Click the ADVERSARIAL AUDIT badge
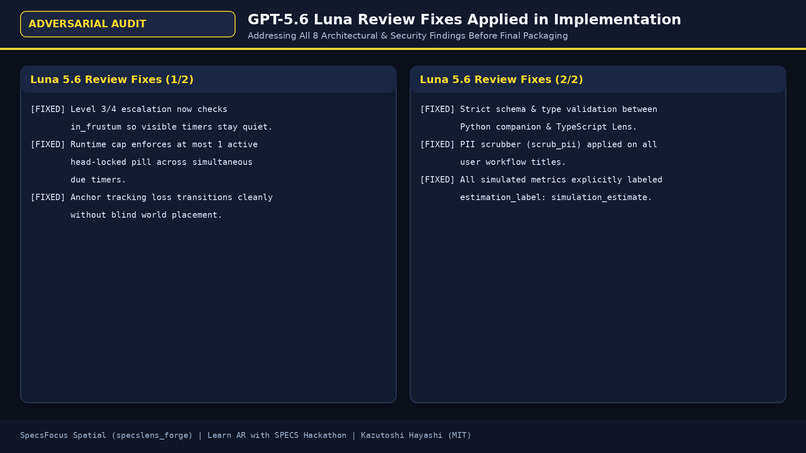The height and width of the screenshot is (453, 806). (x=127, y=24)
